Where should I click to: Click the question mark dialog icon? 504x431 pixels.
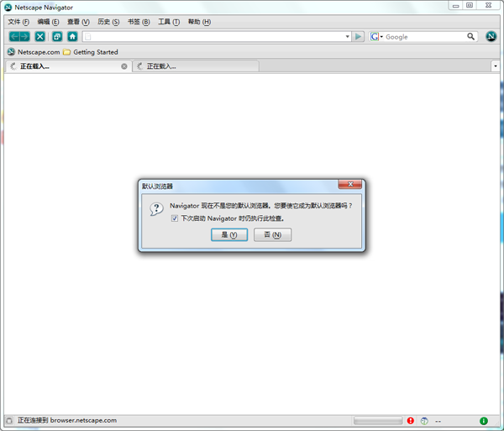(156, 209)
